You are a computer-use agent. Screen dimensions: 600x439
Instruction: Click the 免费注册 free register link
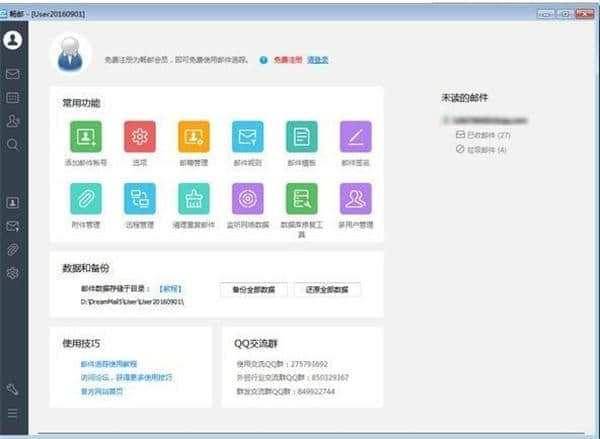point(288,60)
